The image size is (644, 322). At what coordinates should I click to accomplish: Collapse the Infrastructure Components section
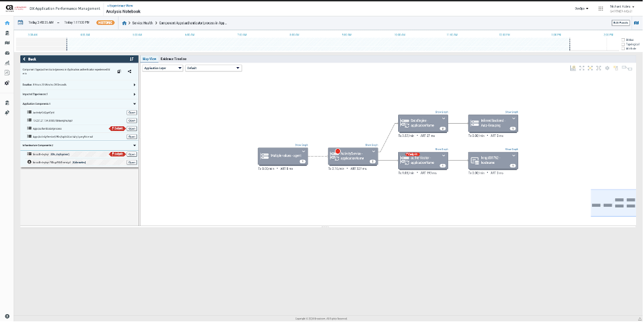[x=134, y=146]
